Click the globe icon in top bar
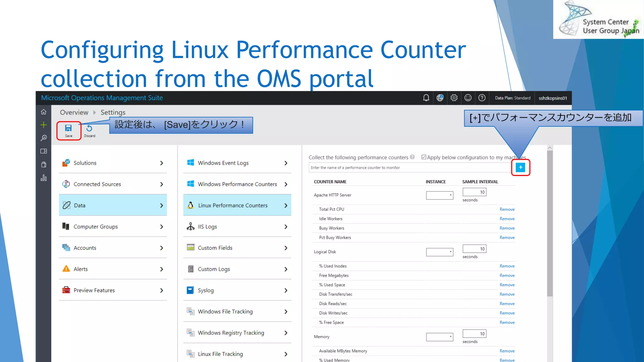Screen dimensions: 644x362 [x=440, y=98]
